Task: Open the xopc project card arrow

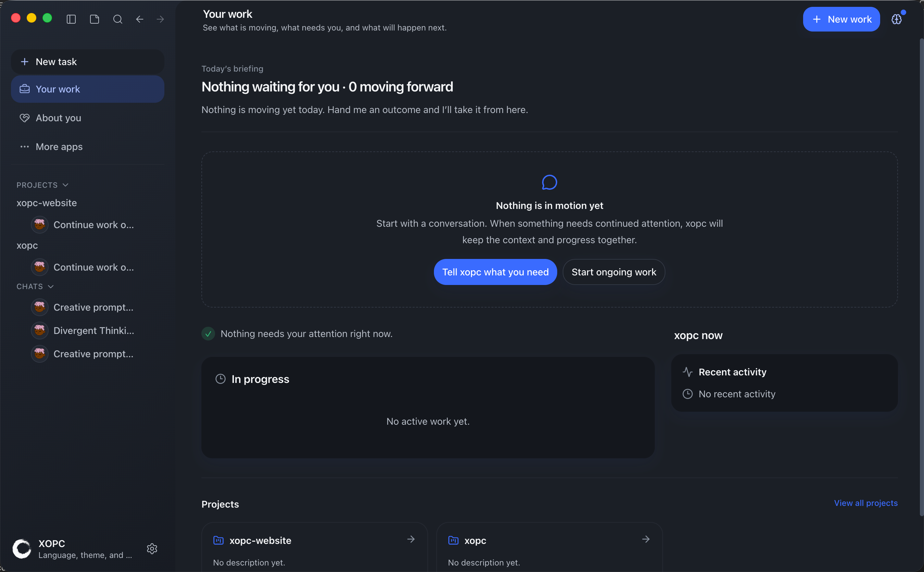Action: coord(646,539)
